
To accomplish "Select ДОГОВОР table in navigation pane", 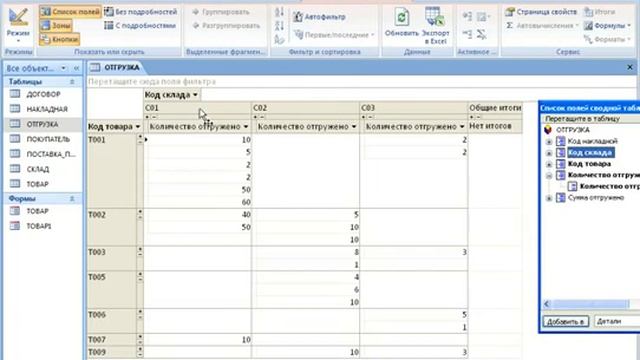I will (x=43, y=94).
